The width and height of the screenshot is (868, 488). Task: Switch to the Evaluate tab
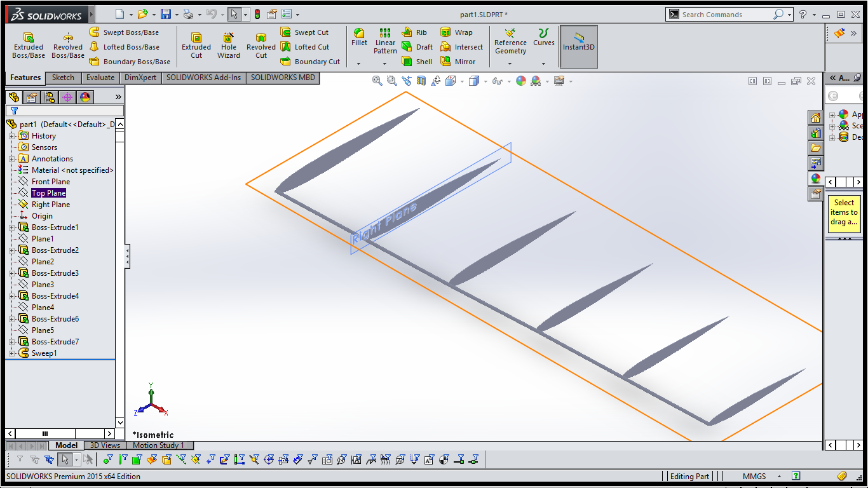[x=100, y=78]
